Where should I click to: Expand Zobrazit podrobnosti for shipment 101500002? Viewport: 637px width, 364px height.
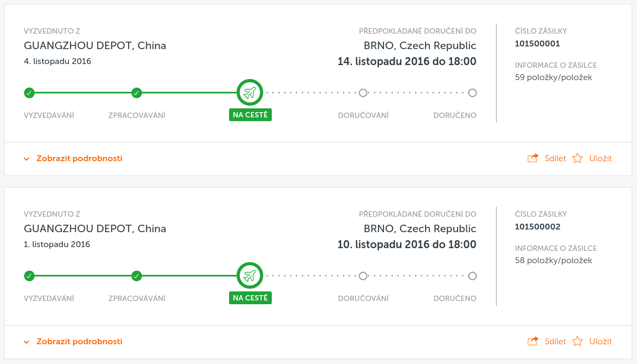tap(79, 342)
